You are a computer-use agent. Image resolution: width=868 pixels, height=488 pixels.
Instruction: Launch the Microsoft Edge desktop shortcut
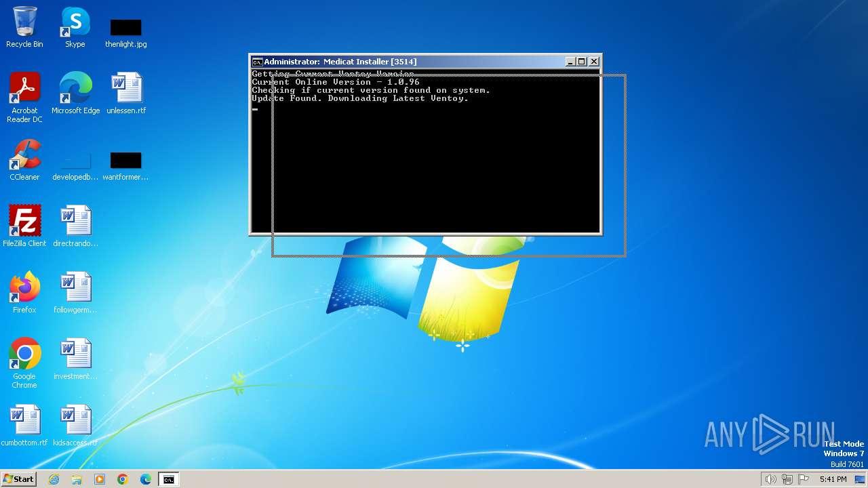click(x=75, y=94)
